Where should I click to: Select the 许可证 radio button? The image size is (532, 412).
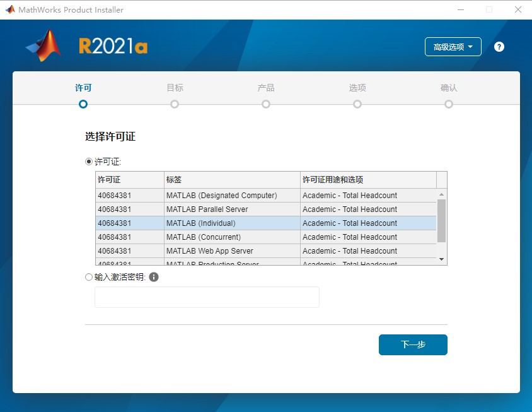[89, 162]
